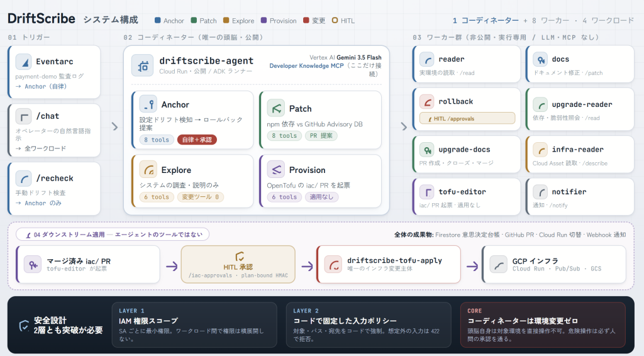This screenshot has width=644, height=356.
Task: Click the arrow after HITL 承認 card
Action: click(307, 266)
